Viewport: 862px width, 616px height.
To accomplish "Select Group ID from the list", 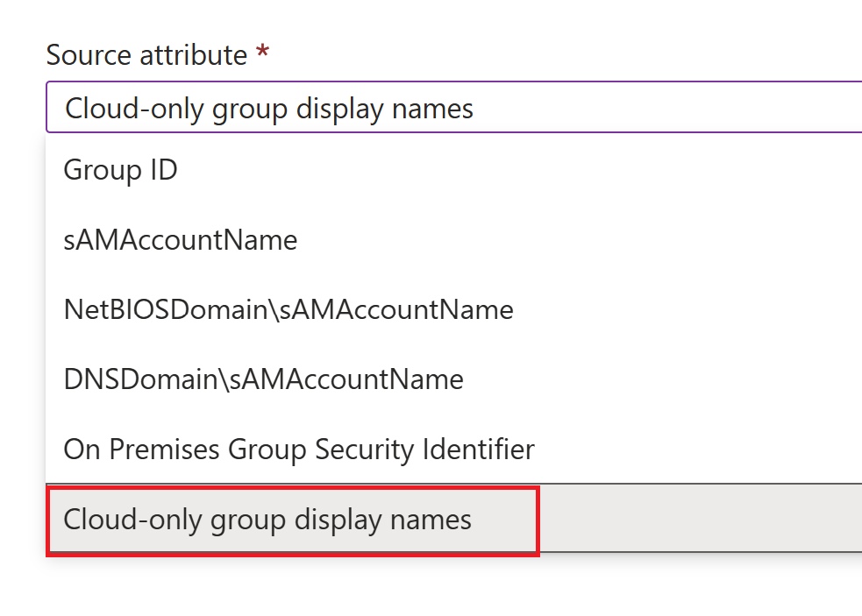I will 121,169.
